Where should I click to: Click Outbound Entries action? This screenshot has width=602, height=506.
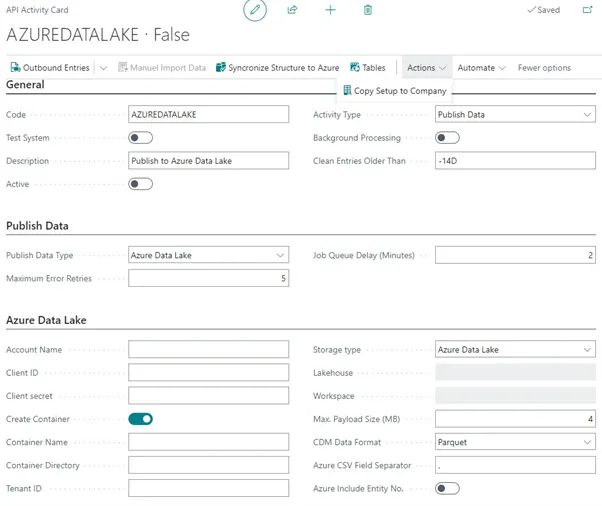50,68
